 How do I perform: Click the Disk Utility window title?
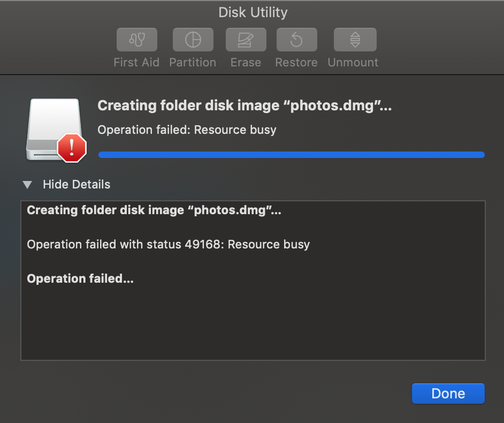253,12
